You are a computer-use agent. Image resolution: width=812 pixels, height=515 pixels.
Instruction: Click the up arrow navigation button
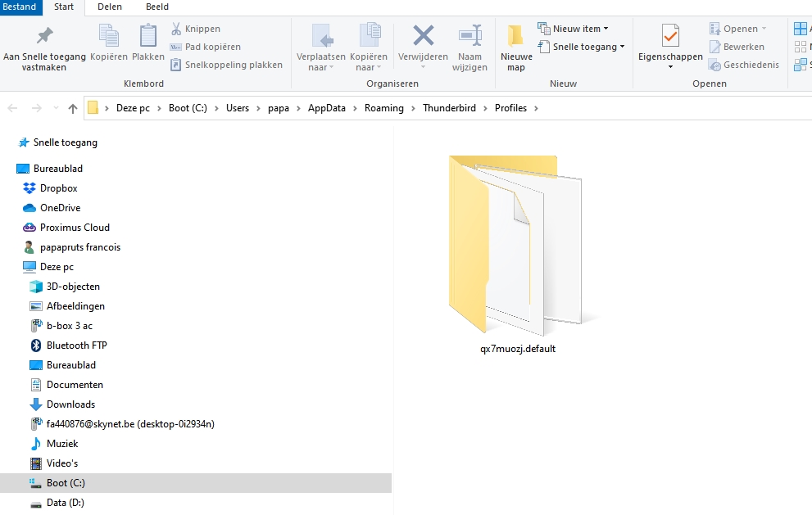[73, 108]
